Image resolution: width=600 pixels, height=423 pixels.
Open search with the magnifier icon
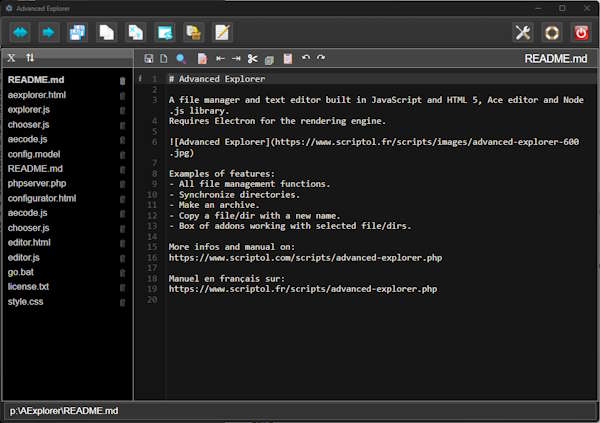point(181,59)
